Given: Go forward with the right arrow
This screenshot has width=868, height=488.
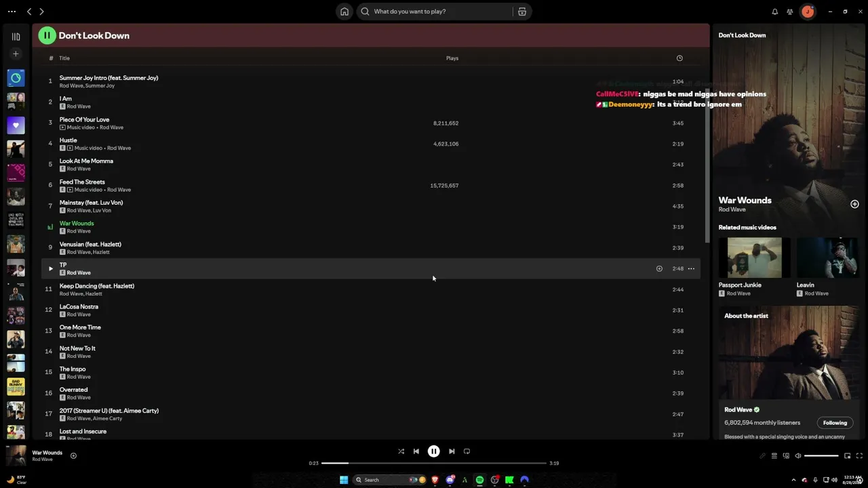Looking at the screenshot, I should [41, 12].
